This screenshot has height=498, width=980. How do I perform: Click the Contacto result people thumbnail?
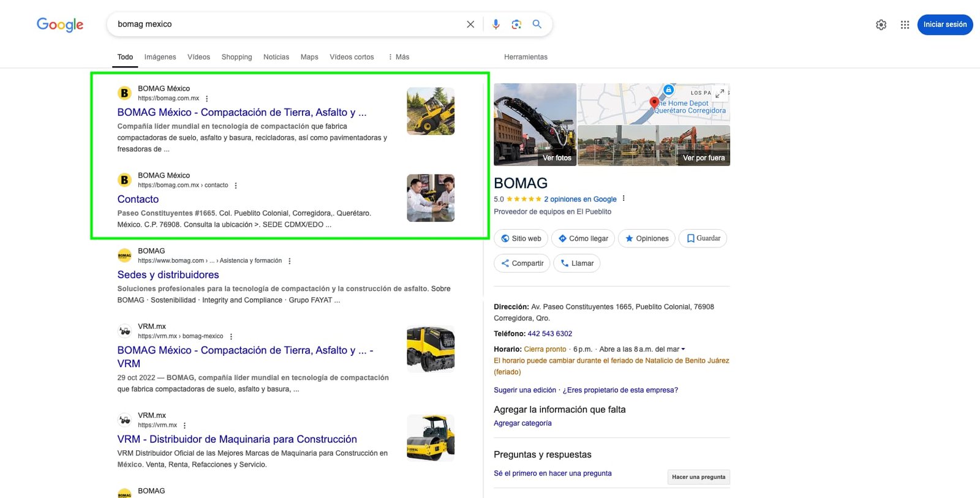tap(431, 198)
